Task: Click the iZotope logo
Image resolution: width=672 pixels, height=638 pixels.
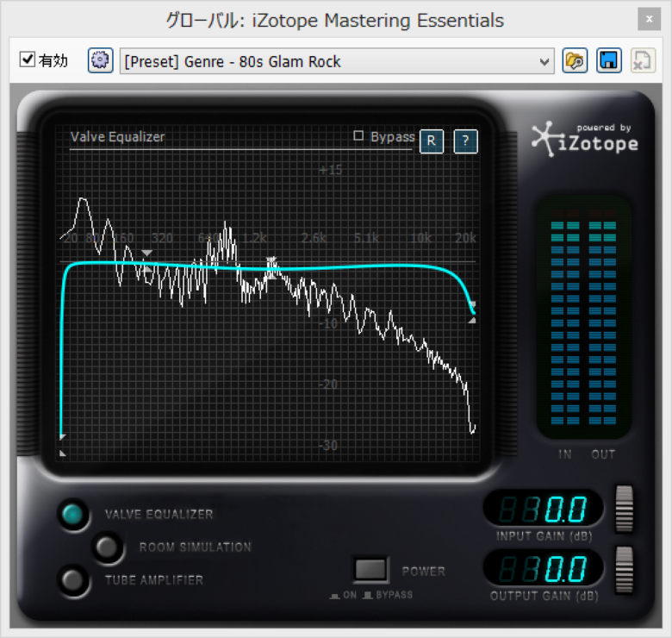Action: click(585, 139)
